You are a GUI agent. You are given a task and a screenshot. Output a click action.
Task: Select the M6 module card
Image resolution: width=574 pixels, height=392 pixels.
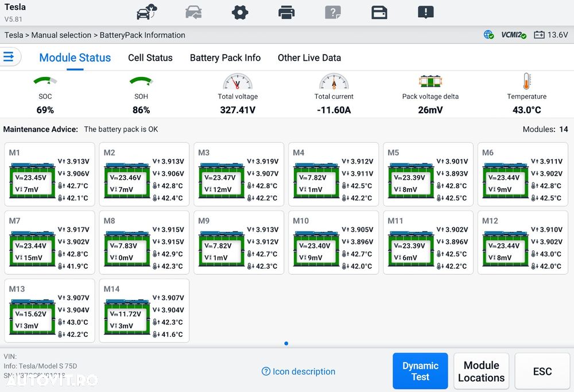[x=523, y=174]
